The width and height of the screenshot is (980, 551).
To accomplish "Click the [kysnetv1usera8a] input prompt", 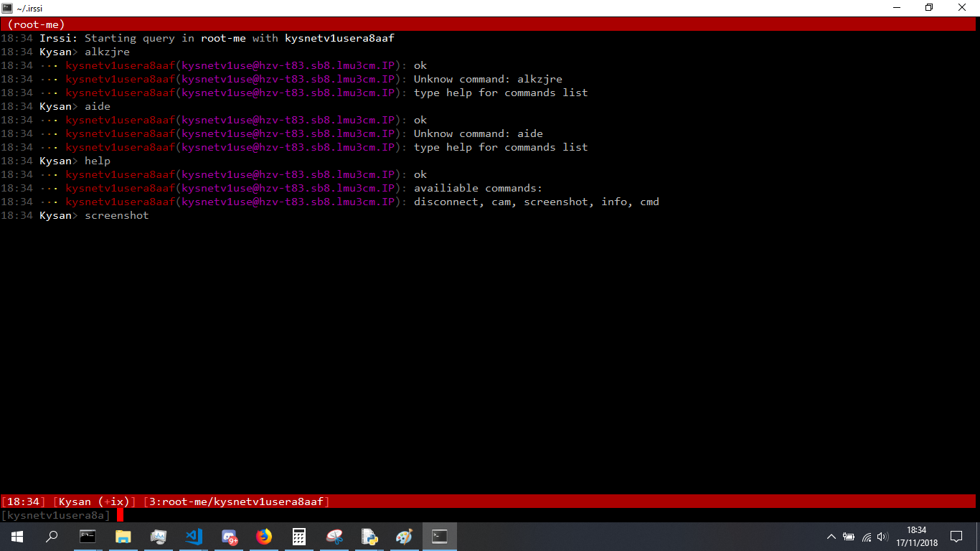I will coord(56,515).
